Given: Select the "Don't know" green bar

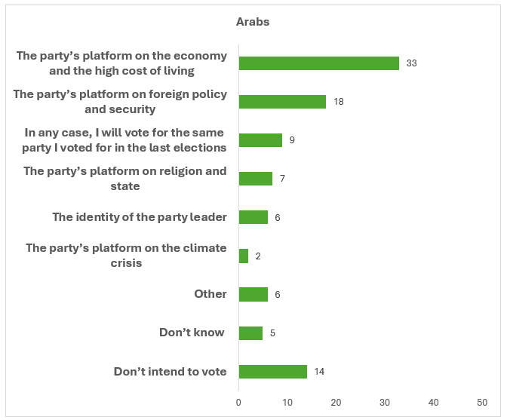Looking at the screenshot, I should pos(250,333).
